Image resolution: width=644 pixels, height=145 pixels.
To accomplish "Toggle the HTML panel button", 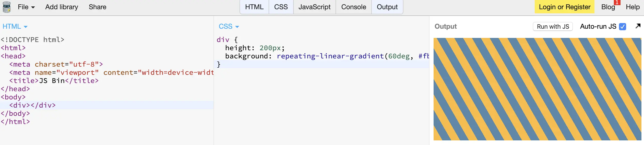I will click(254, 7).
